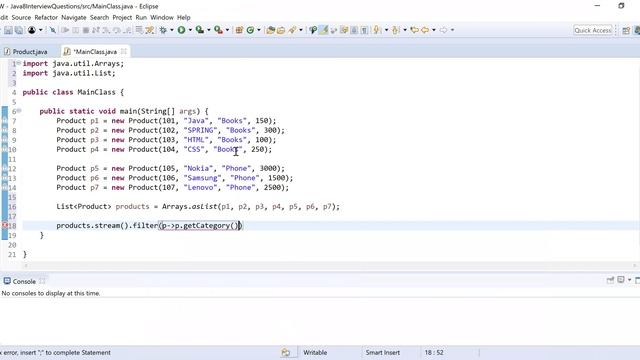Open the Help menu
Screen dimensions: 640x360
183,18
